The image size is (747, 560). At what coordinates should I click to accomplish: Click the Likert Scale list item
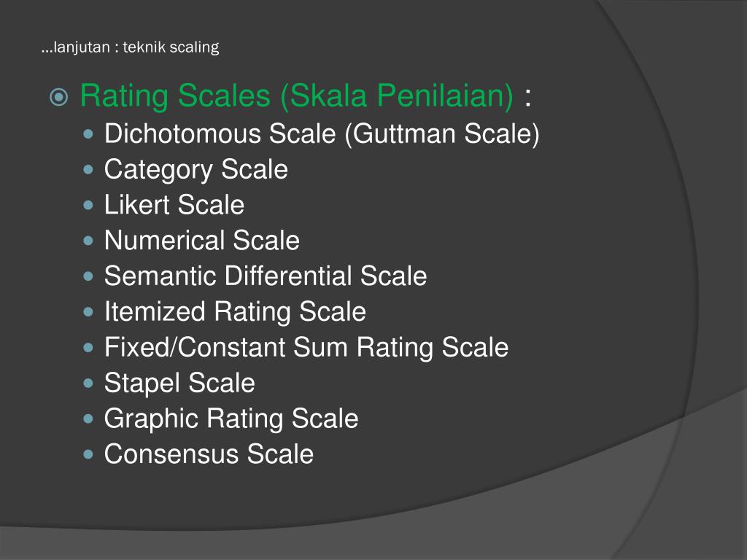click(x=174, y=205)
